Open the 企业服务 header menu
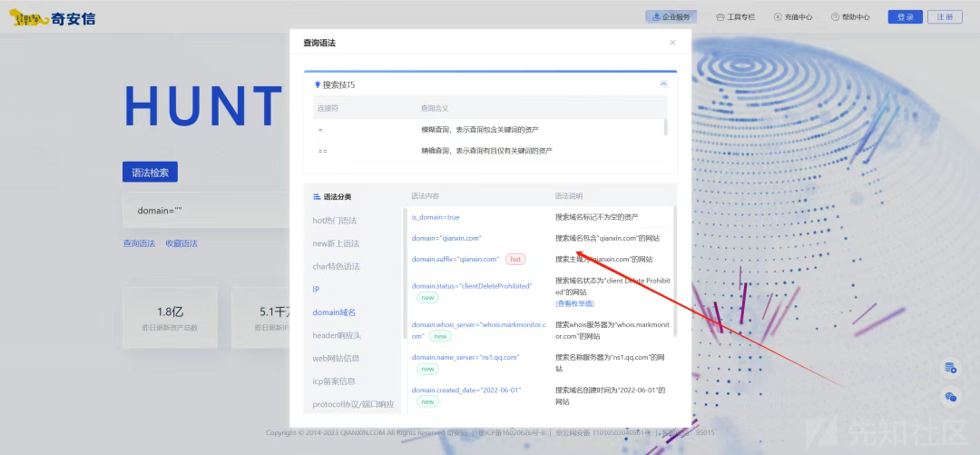 coord(671,17)
